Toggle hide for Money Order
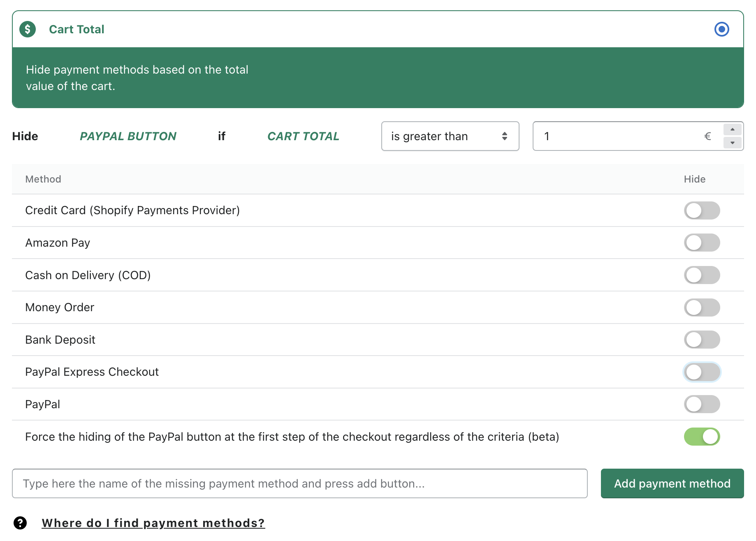Screen dimensions: 756x541 coord(702,307)
